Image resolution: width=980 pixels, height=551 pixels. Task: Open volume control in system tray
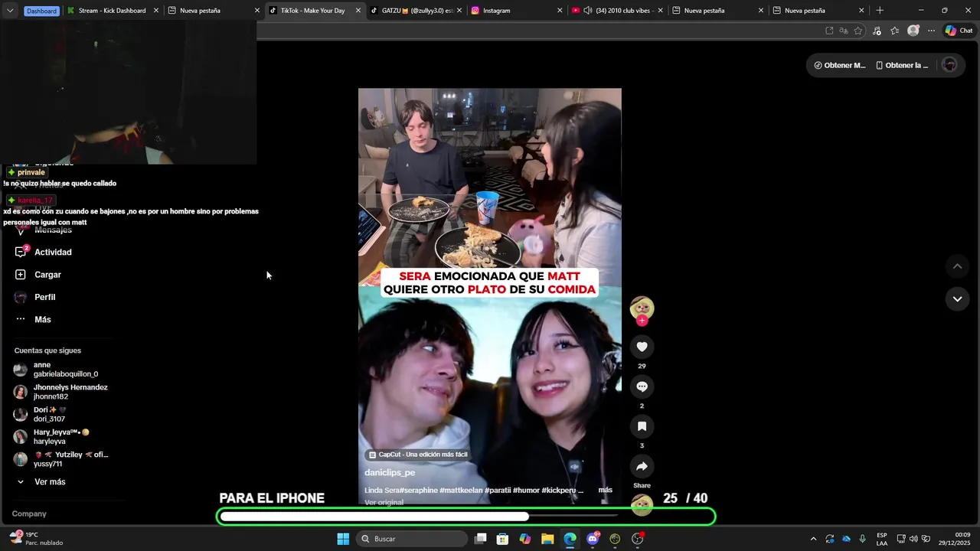913,539
